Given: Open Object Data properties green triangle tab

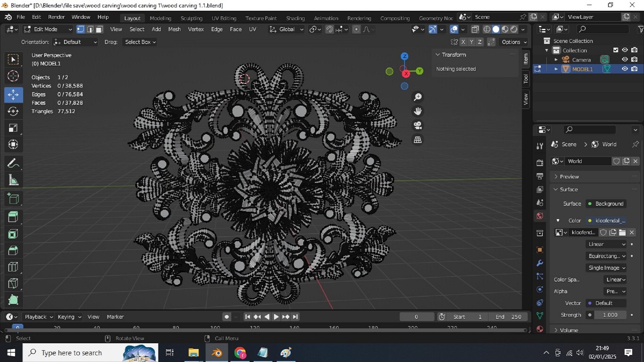Looking at the screenshot, I should click(x=540, y=315).
